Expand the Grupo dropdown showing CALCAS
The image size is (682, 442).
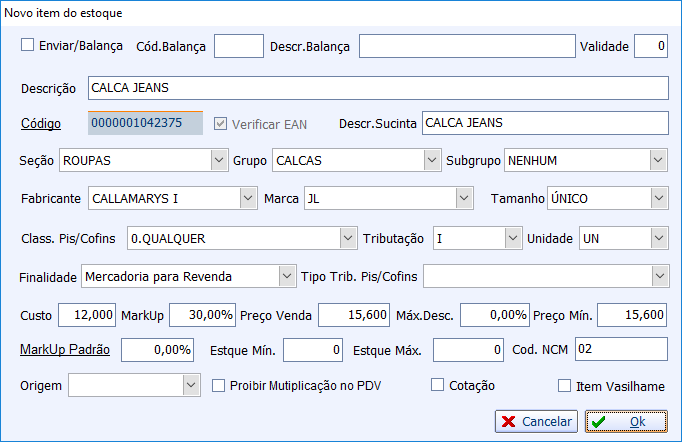click(x=431, y=160)
